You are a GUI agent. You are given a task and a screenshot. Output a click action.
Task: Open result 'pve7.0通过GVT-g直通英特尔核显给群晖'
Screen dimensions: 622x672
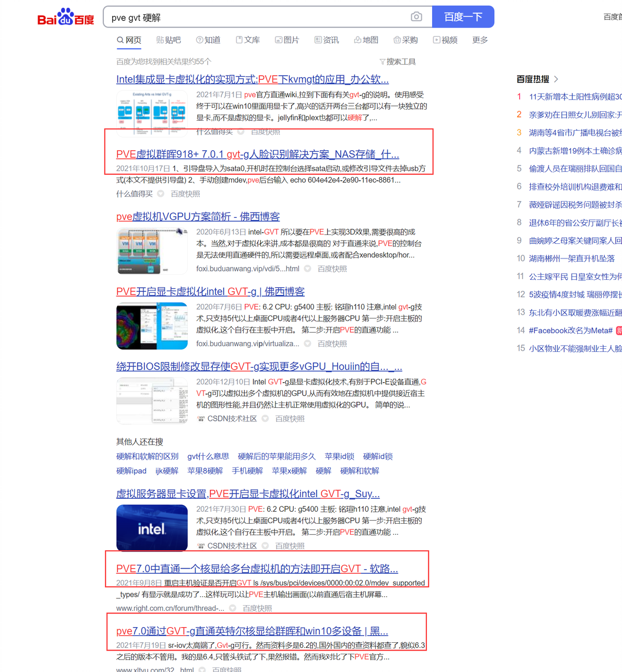[x=252, y=631]
